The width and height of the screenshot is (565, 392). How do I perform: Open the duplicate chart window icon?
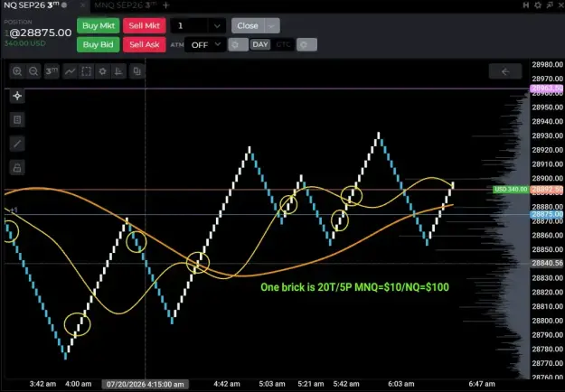pyautogui.click(x=137, y=71)
